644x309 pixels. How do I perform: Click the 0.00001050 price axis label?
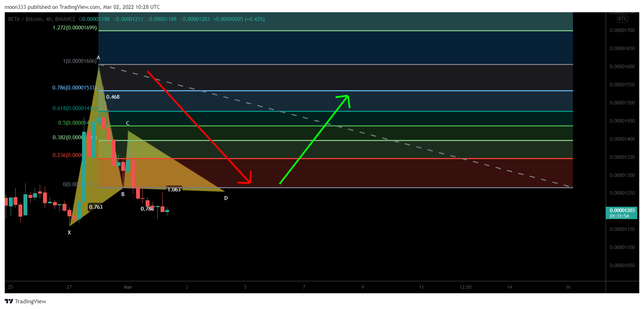[x=622, y=266]
